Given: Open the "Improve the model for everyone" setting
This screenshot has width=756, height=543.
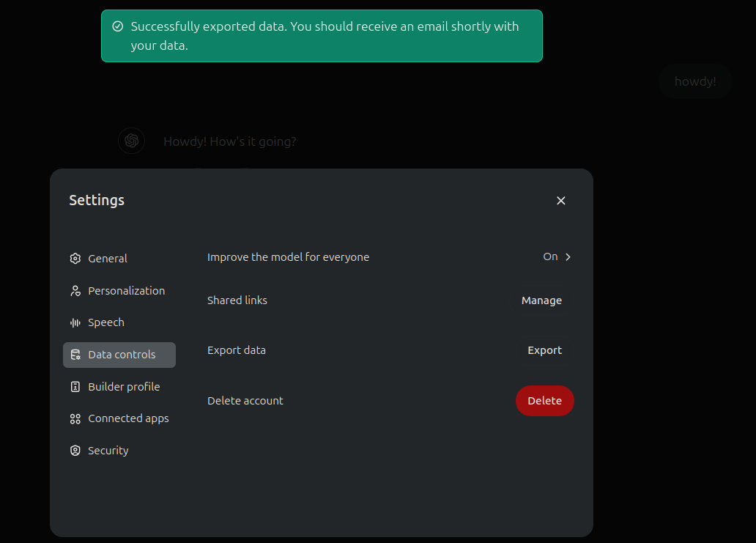Looking at the screenshot, I should (x=288, y=257).
